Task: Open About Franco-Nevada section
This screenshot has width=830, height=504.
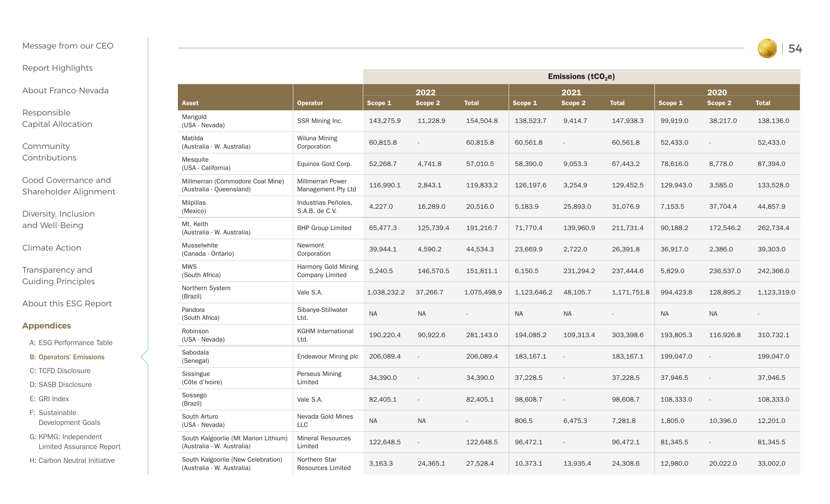Action: pos(65,91)
